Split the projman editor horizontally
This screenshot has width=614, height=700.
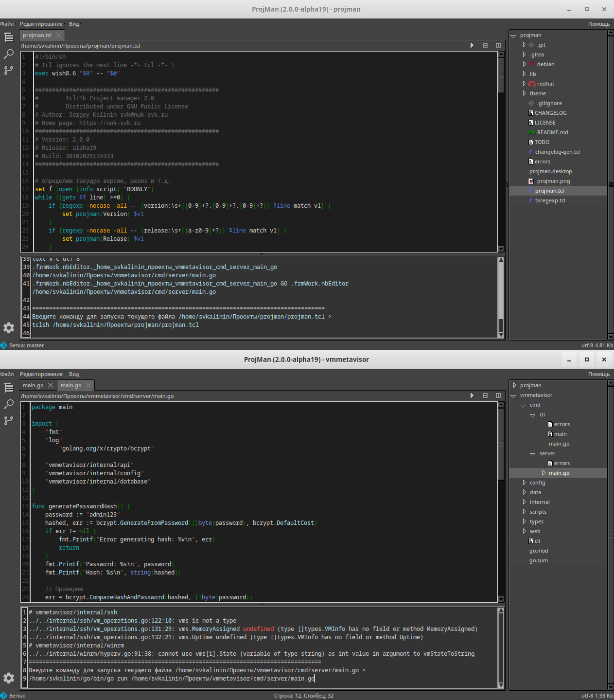pyautogui.click(x=485, y=45)
